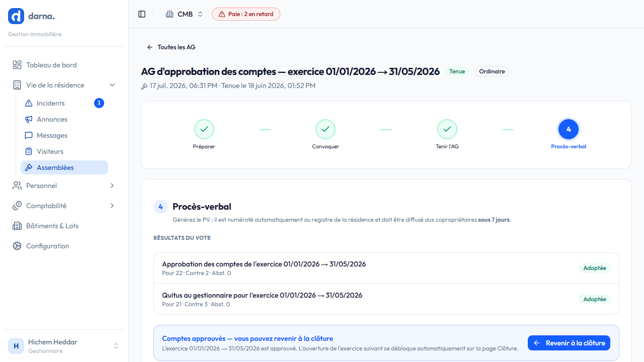Open the Tableau de bord dashboard icon
Image resolution: width=644 pixels, height=362 pixels.
coord(17,65)
